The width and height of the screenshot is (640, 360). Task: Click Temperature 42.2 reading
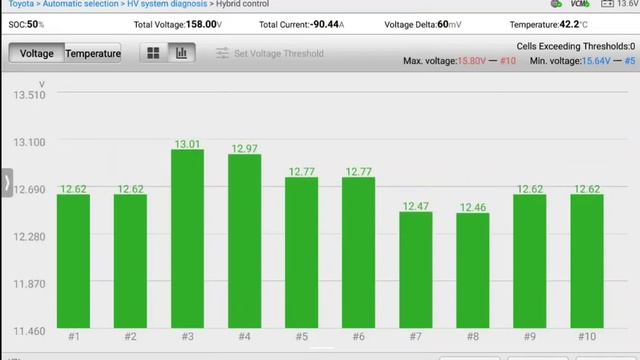coord(549,24)
